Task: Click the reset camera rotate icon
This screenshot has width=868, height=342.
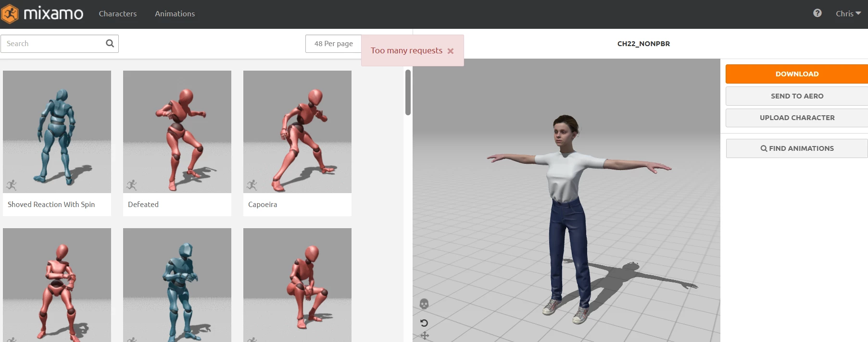Action: point(424,323)
